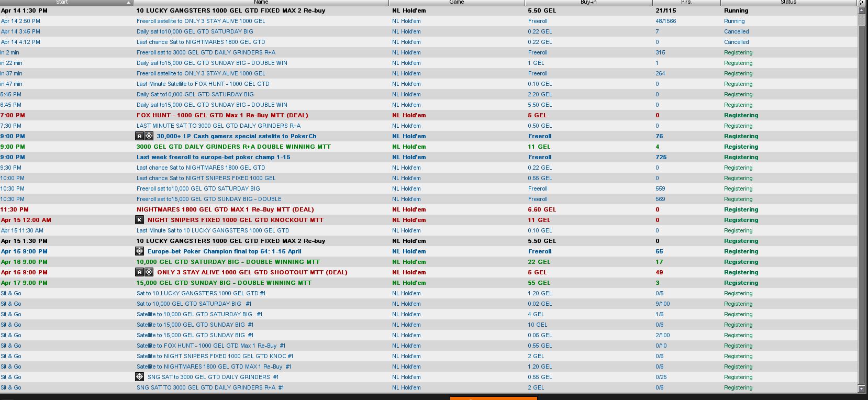Screen dimensions: 868x400
Task: Click the 'in 2 min' start time cell
Action: pyautogui.click(x=10, y=52)
